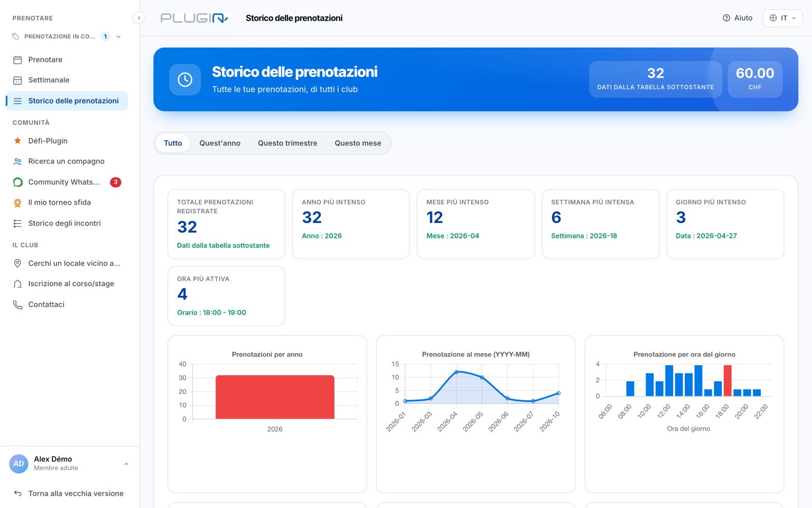This screenshot has height=508, width=812.
Task: Click the medal icon for Il mio torneo sfida
Action: [x=17, y=203]
